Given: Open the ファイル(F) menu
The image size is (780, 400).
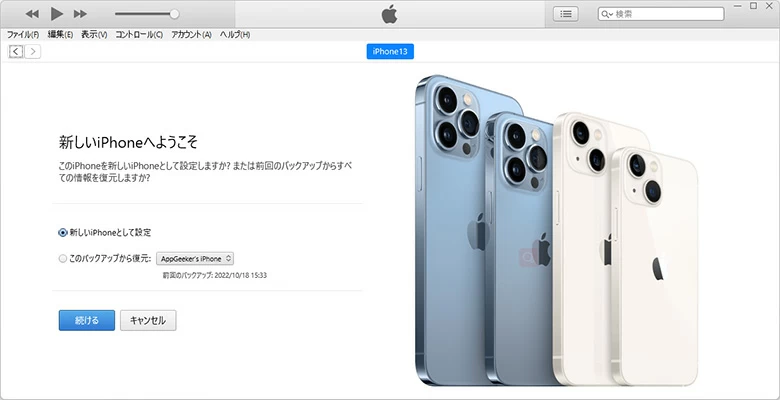Looking at the screenshot, I should tap(23, 35).
